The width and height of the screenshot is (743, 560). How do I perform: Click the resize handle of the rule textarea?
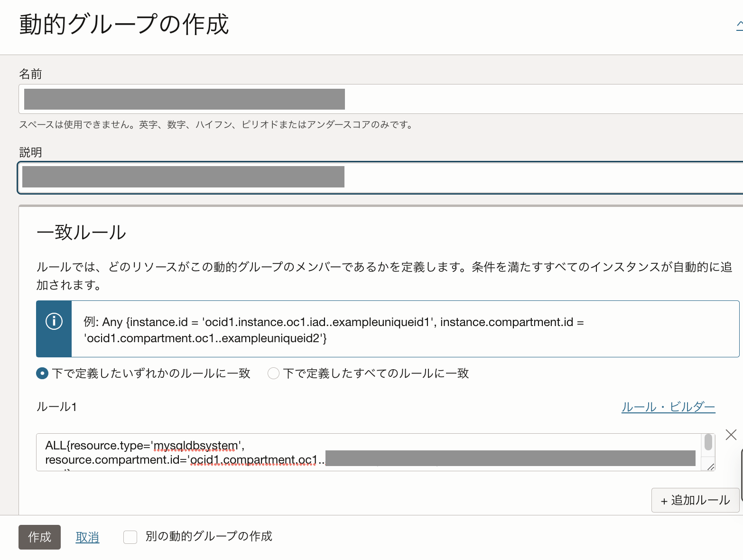click(710, 467)
